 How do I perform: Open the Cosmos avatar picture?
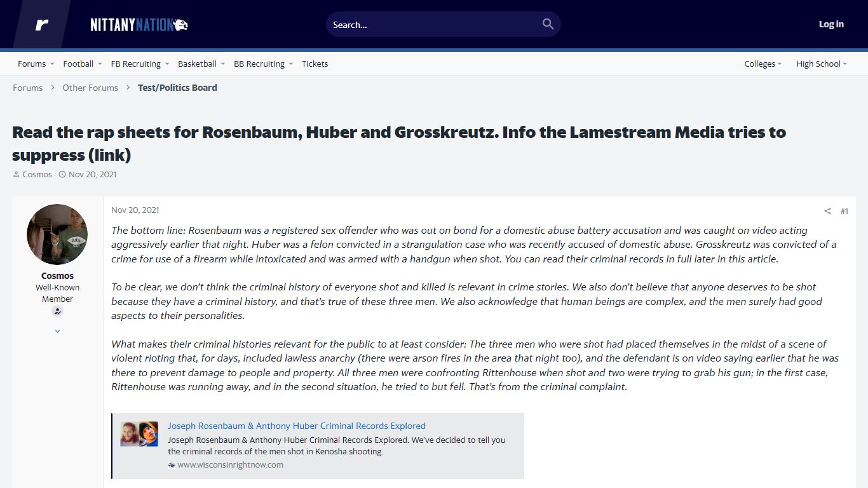[x=57, y=234]
